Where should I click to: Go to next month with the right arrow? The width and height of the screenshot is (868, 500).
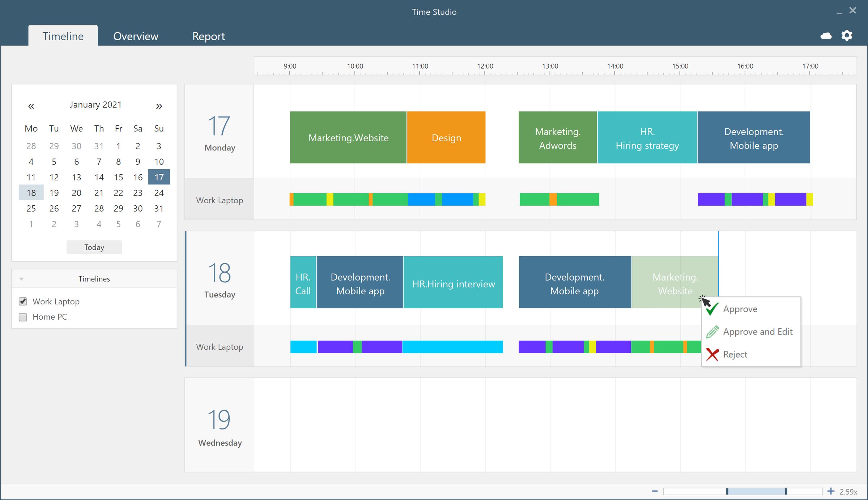[x=159, y=106]
